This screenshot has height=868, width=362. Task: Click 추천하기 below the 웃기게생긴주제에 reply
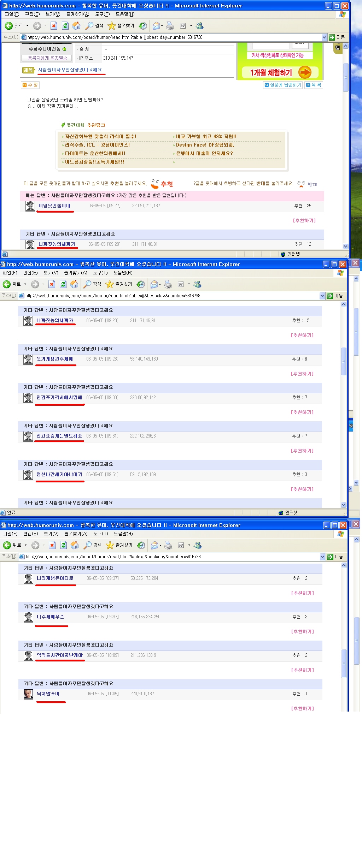[302, 374]
